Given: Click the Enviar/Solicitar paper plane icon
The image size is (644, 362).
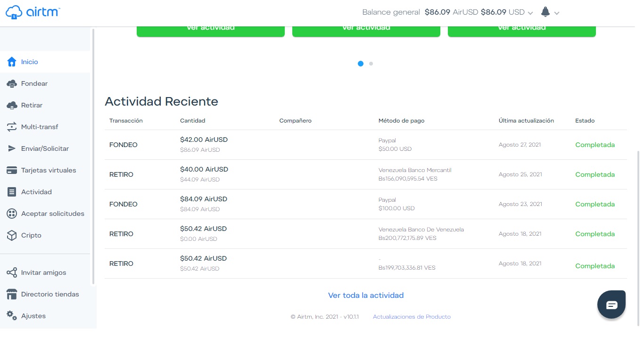Looking at the screenshot, I should (x=12, y=148).
